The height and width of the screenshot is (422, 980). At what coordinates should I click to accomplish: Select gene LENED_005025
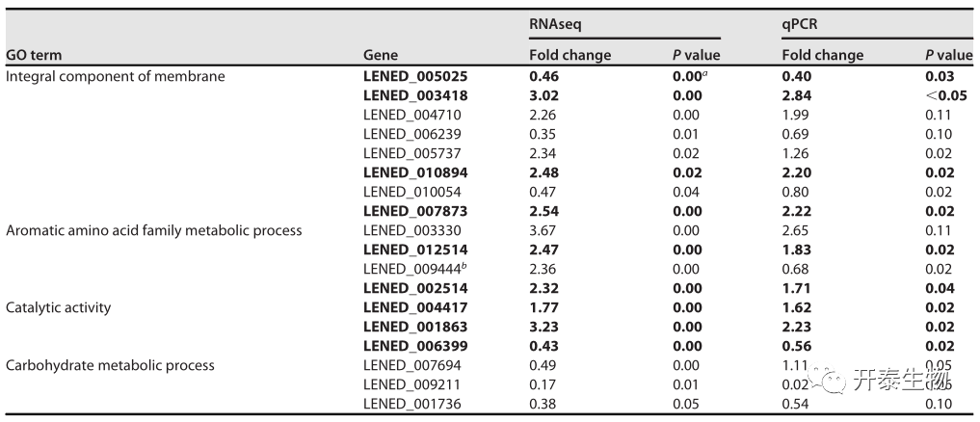pyautogui.click(x=416, y=76)
